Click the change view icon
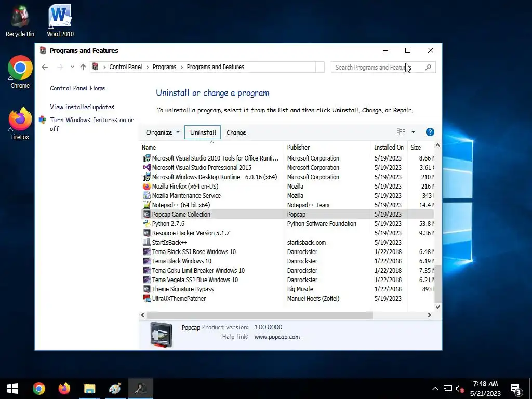Image resolution: width=532 pixels, height=399 pixels. (x=401, y=132)
